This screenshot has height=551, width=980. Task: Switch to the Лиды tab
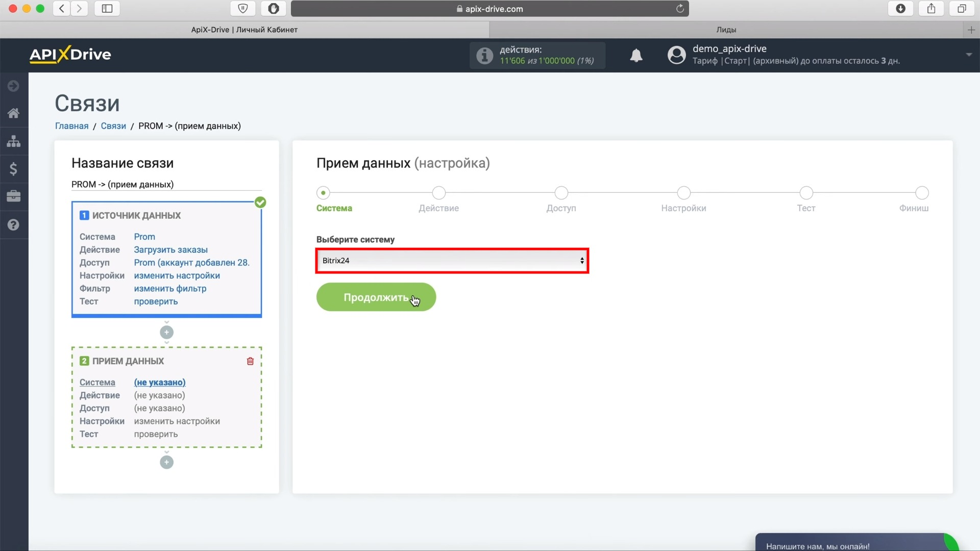726,30
